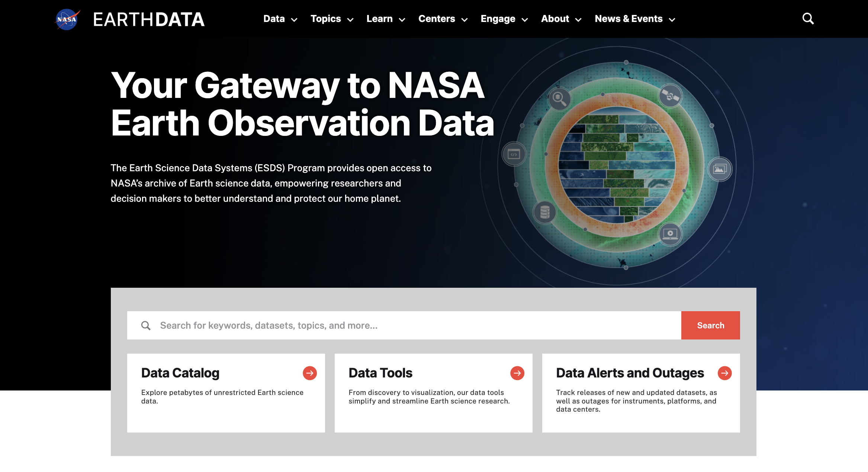The height and width of the screenshot is (472, 868).
Task: Click the magnifier icon inside the search field
Action: (x=146, y=326)
